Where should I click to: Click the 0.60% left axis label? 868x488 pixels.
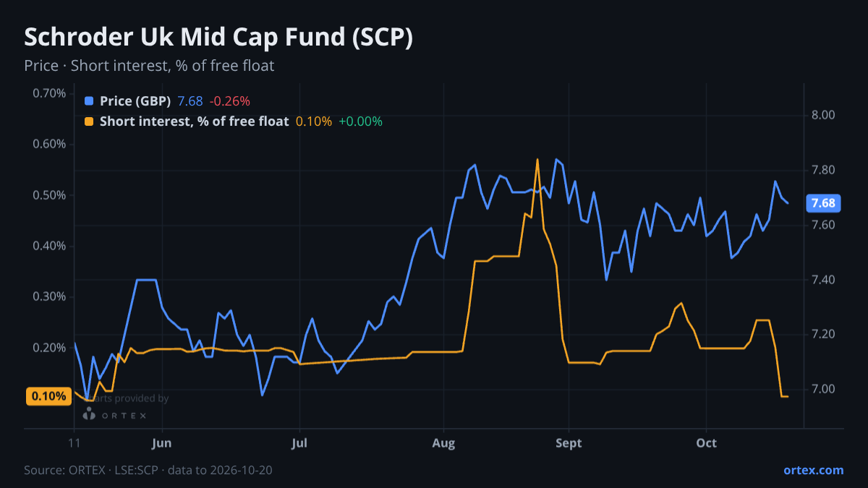pos(50,144)
